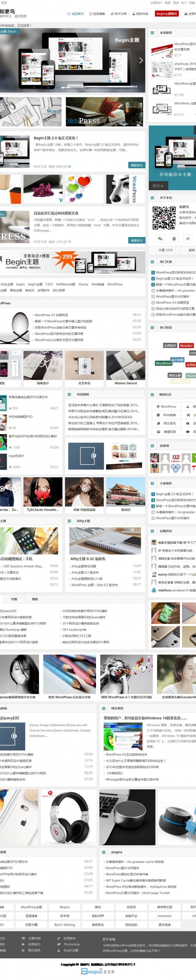Click the 美图欣赏 image icon in 推荐栏目
This screenshot has height=980, width=196.
(x=158, y=432)
